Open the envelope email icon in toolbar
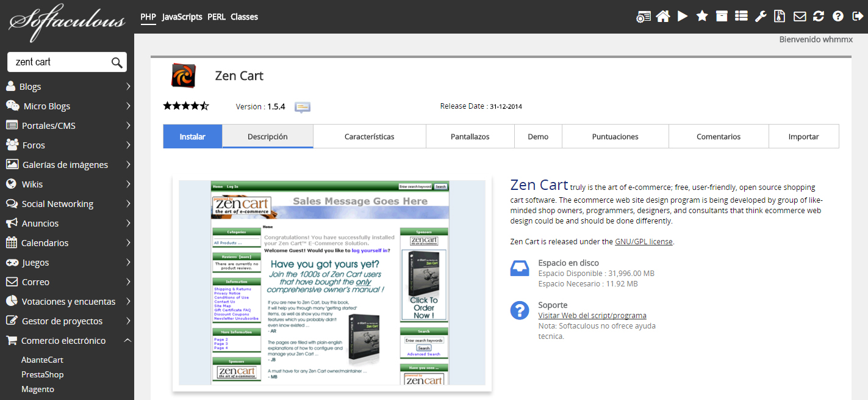 (800, 16)
